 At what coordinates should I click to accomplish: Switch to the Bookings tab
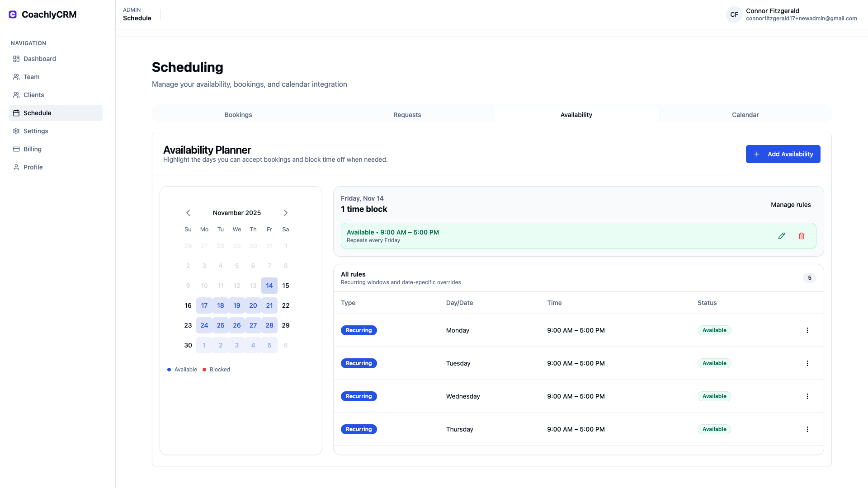(238, 115)
